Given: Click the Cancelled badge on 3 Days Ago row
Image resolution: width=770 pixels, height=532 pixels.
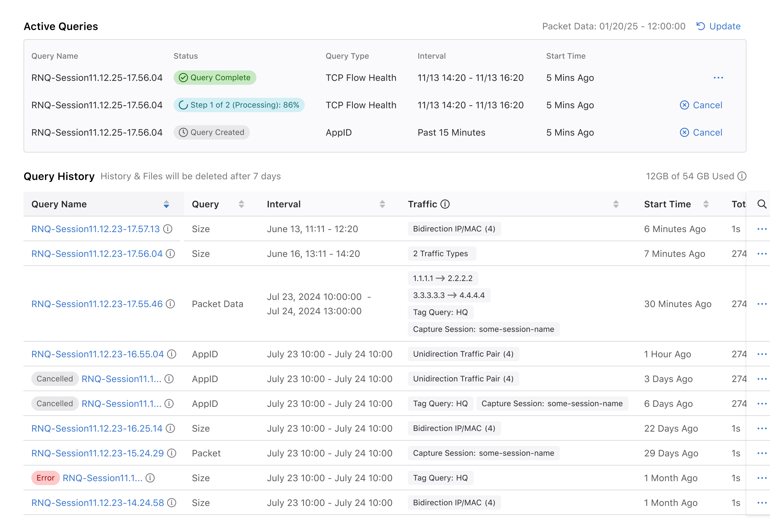Looking at the screenshot, I should click(55, 379).
